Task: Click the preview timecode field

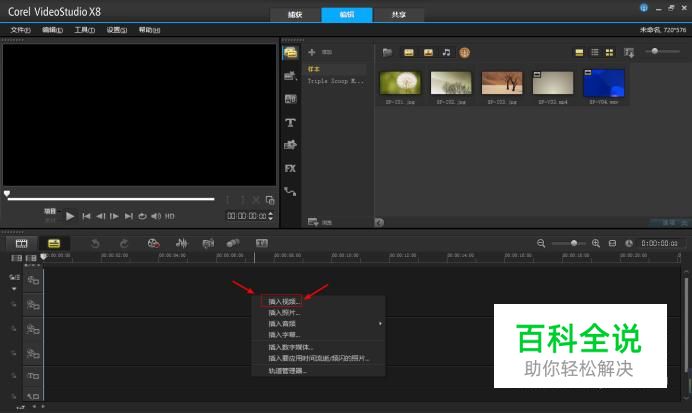Action: [247, 216]
